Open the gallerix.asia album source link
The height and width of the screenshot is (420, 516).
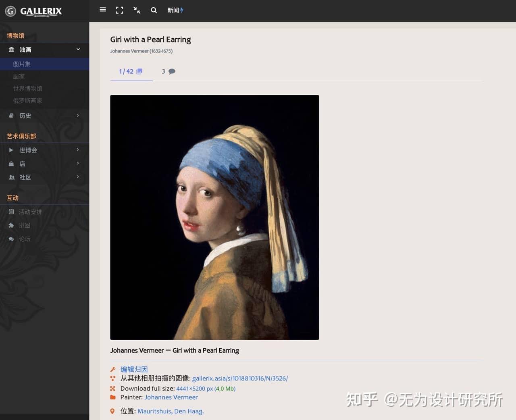point(240,378)
